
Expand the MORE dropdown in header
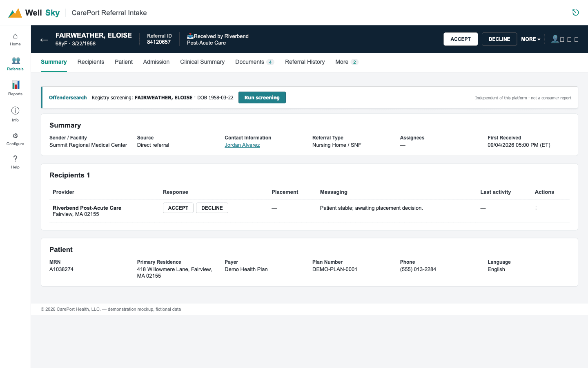pyautogui.click(x=530, y=39)
